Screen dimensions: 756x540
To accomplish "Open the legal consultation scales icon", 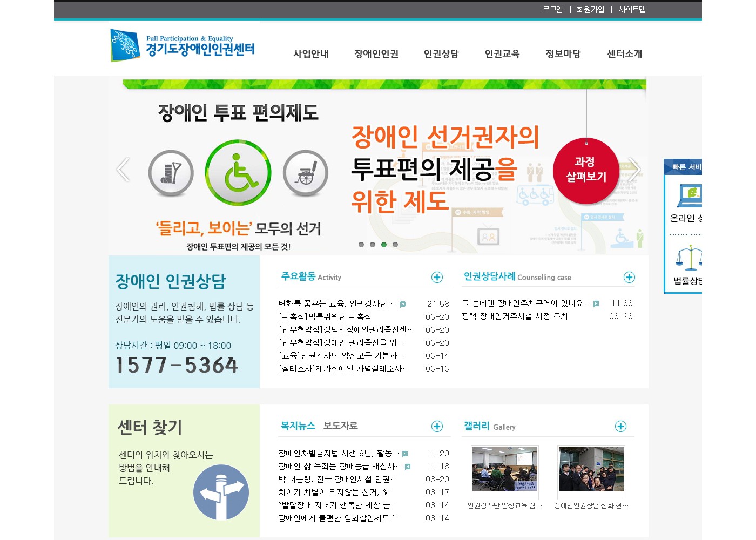I will [688, 258].
